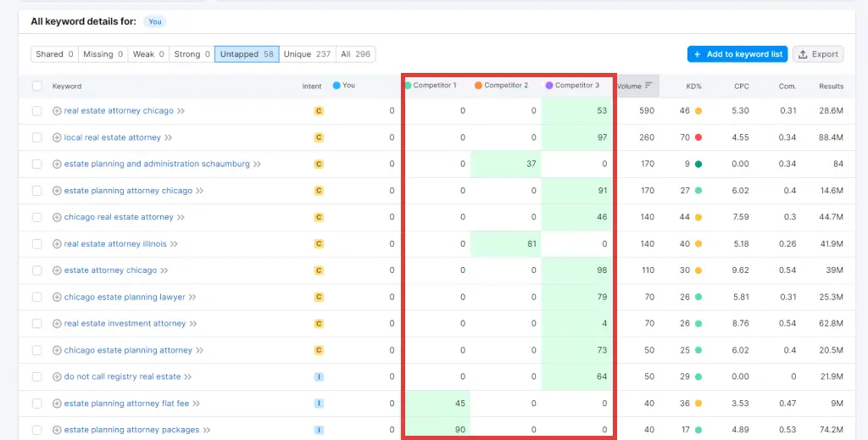Click plus icon beside 'local real estate attorney'
This screenshot has height=440, width=868.
[x=57, y=137]
